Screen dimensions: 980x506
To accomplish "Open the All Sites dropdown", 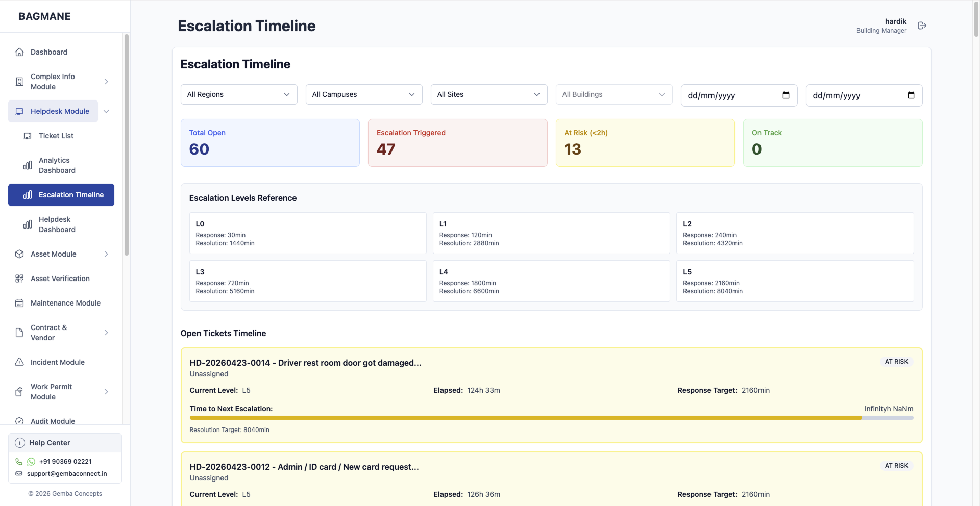I will click(x=489, y=94).
